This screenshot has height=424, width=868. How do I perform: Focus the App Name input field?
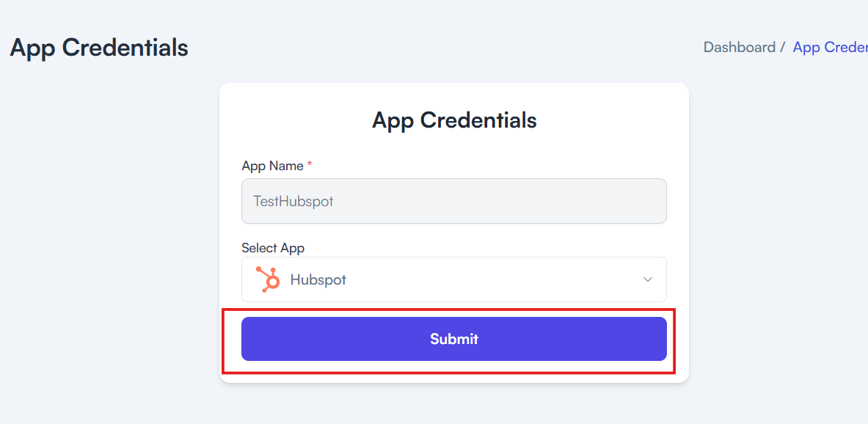click(454, 201)
